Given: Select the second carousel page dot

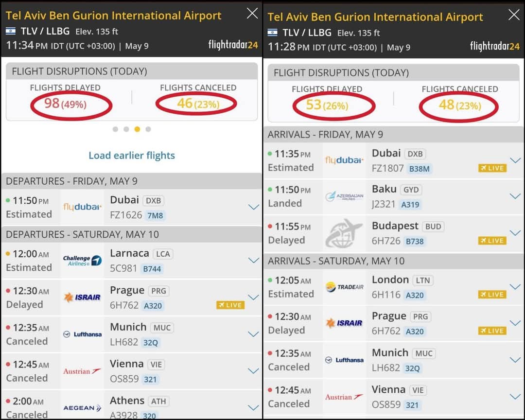Looking at the screenshot, I should coord(126,129).
